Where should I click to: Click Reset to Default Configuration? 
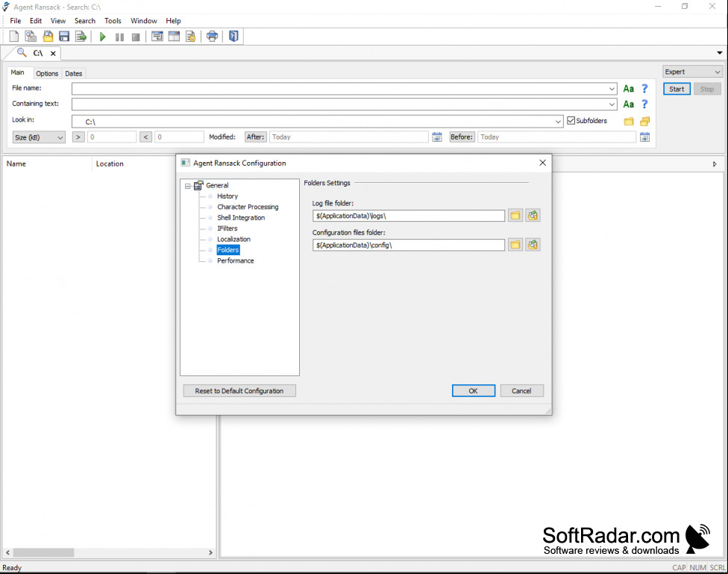pyautogui.click(x=239, y=391)
